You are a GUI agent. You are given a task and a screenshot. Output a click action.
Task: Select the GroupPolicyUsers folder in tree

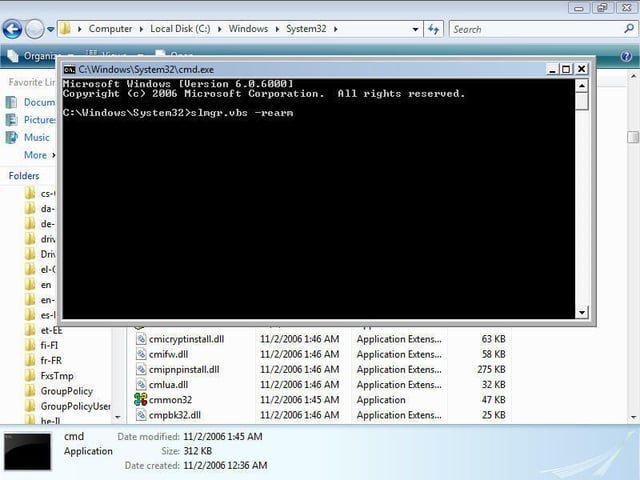[x=76, y=406]
